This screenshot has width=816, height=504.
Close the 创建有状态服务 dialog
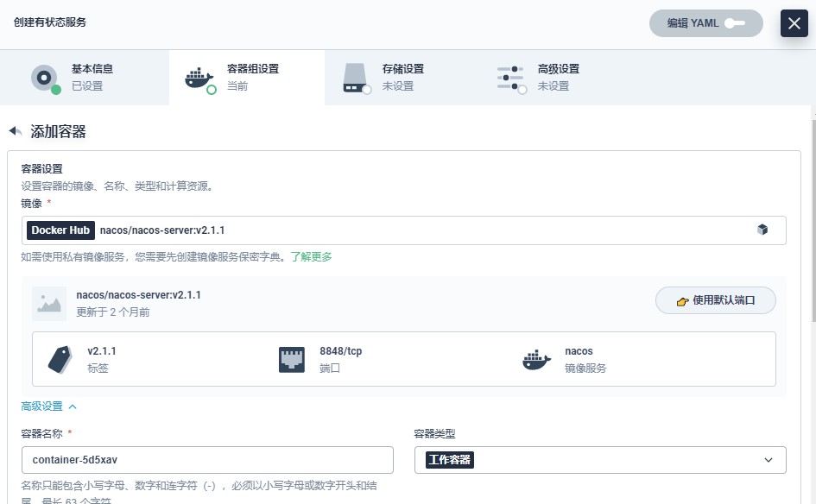pyautogui.click(x=794, y=23)
